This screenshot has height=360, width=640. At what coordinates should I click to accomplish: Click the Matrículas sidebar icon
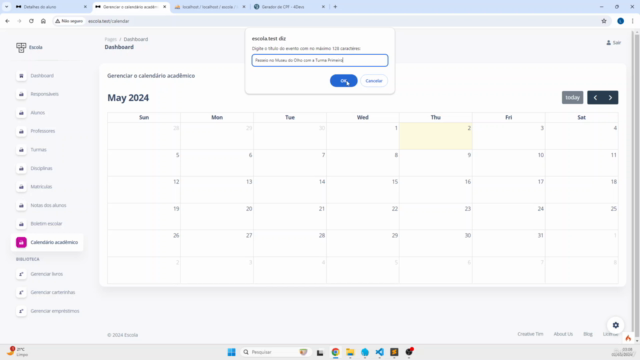pos(21,187)
